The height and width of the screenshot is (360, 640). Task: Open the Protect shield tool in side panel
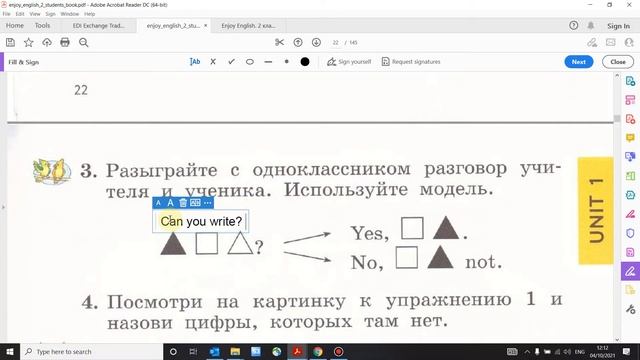(x=630, y=233)
